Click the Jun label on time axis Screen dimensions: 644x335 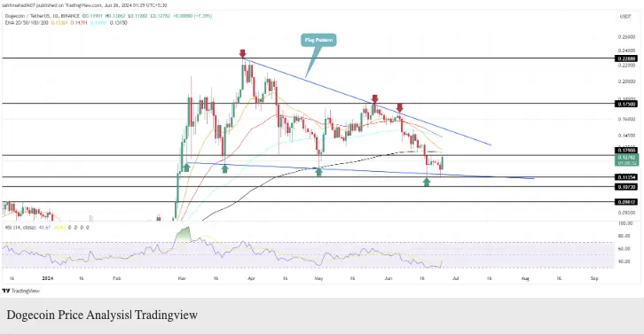tap(389, 278)
